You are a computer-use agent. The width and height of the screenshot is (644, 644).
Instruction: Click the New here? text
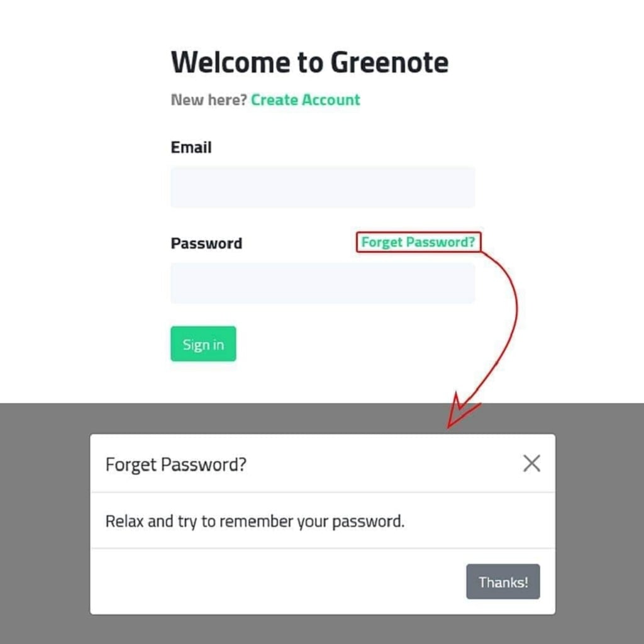click(x=209, y=100)
